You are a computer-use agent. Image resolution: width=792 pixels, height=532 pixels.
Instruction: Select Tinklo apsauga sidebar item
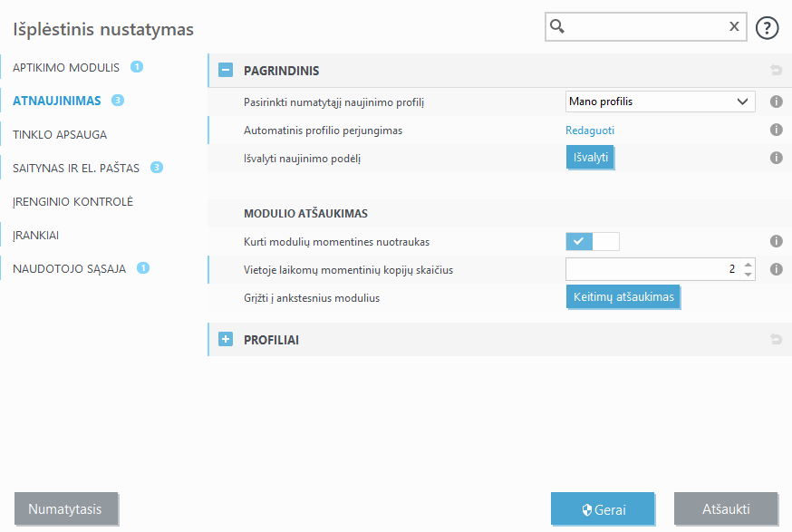click(60, 135)
